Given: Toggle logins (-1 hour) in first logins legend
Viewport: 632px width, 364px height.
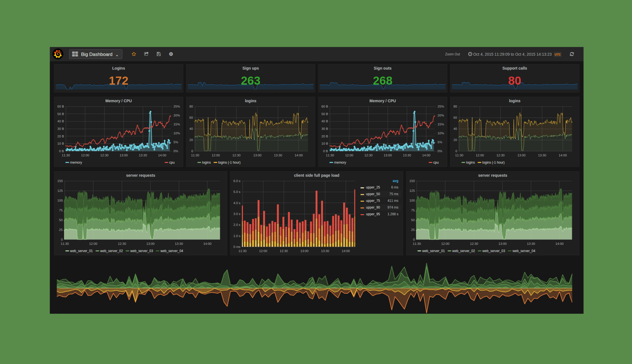Looking at the screenshot, I should click(227, 162).
